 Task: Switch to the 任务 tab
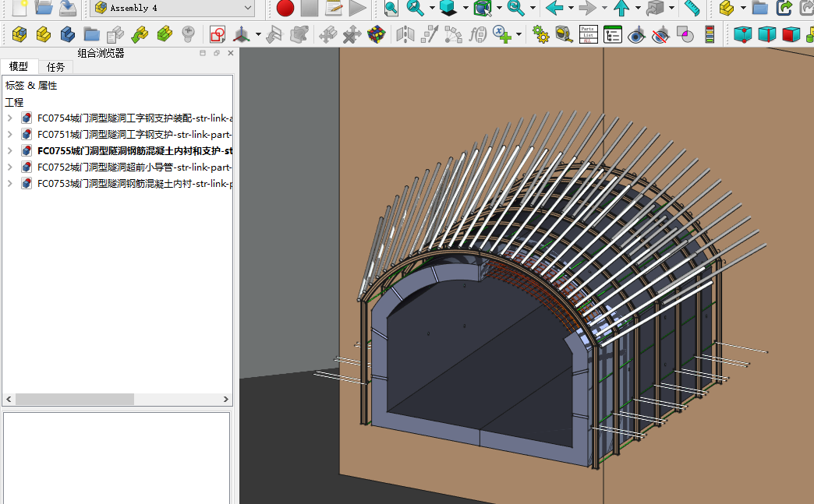55,67
